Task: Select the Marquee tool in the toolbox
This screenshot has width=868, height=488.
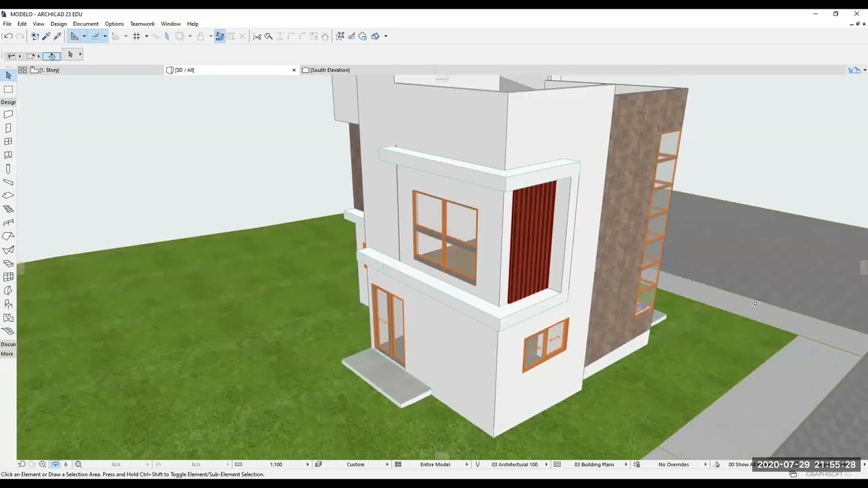Action: 8,89
